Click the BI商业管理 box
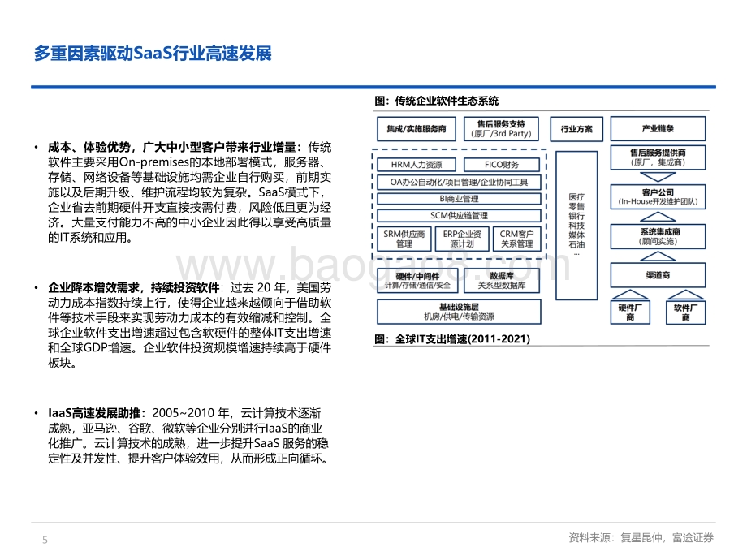This screenshot has width=747, height=560. point(459,199)
